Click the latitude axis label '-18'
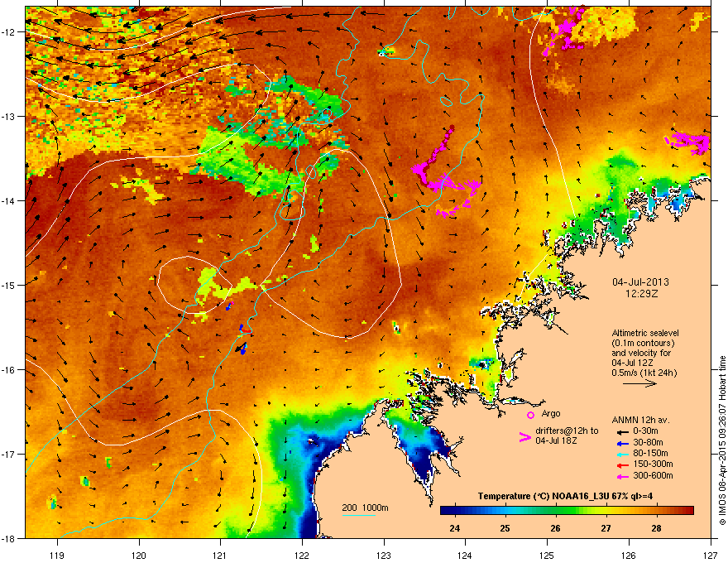 point(8,538)
